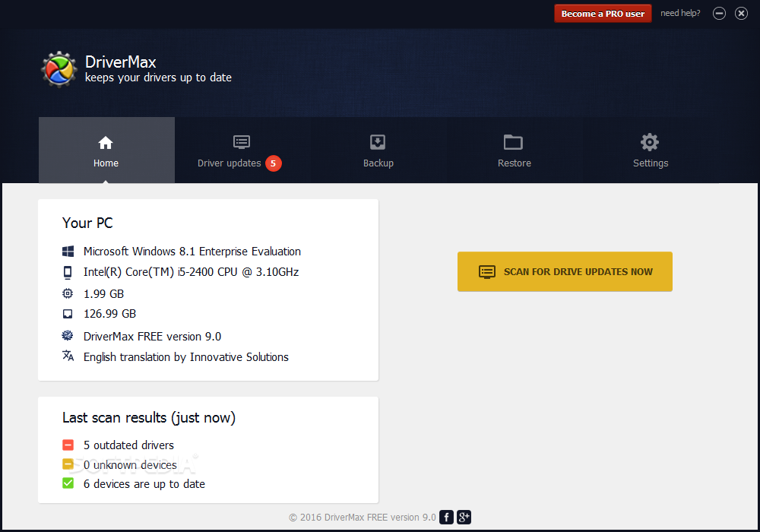The width and height of the screenshot is (760, 532).
Task: Open the Google Plus icon in footer
Action: coord(464,517)
